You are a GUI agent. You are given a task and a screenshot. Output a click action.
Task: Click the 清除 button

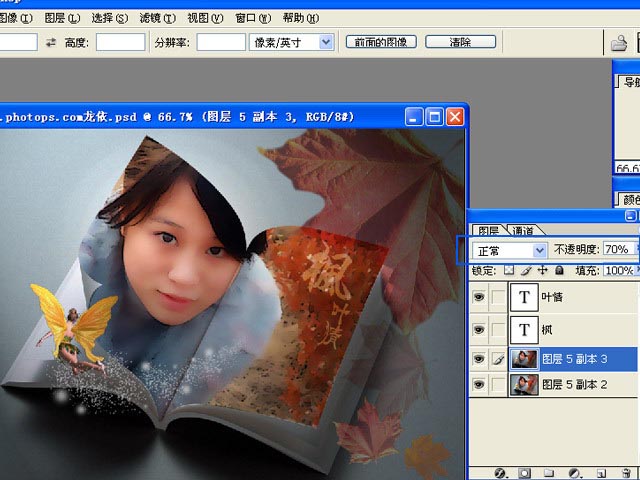click(x=461, y=42)
